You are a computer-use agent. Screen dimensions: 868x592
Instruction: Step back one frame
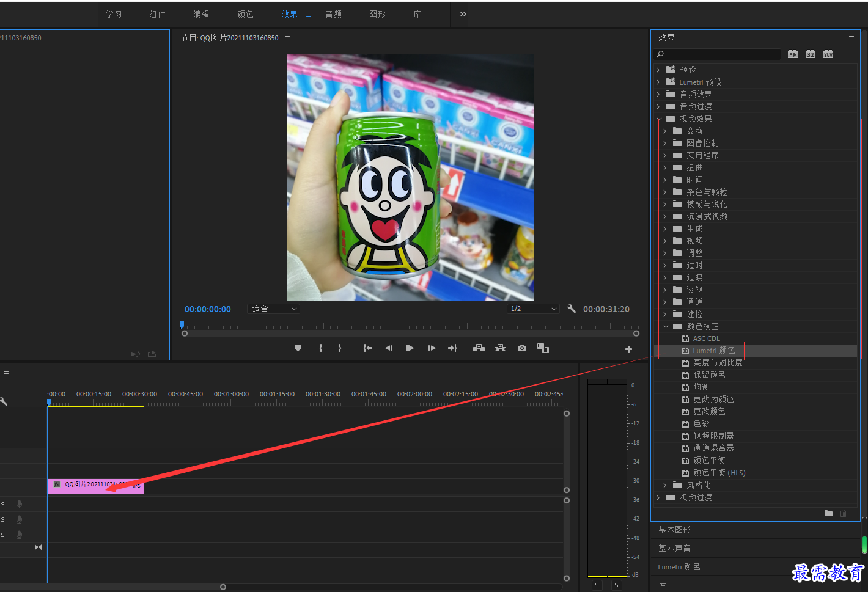point(389,348)
